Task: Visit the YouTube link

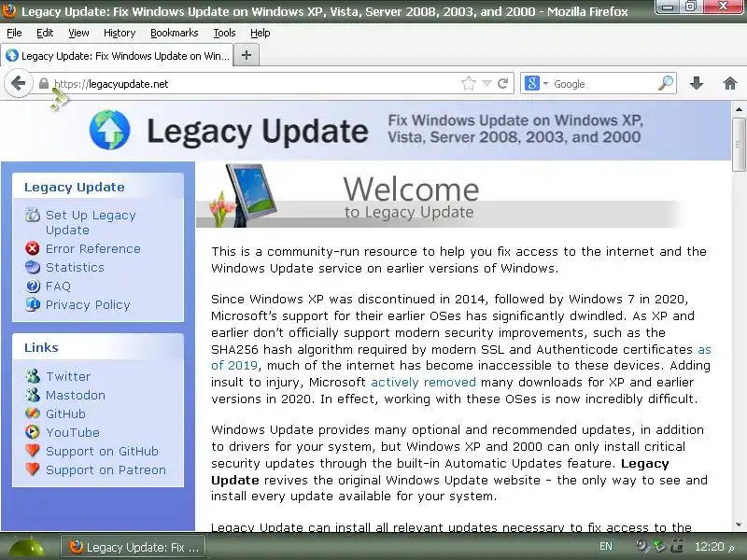Action: point(73,432)
